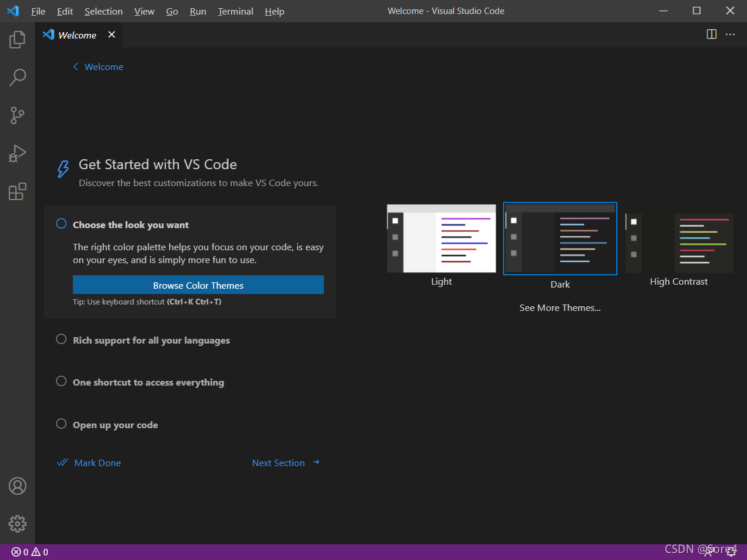The width and height of the screenshot is (747, 560).
Task: Open the Selection menu
Action: pyautogui.click(x=103, y=11)
